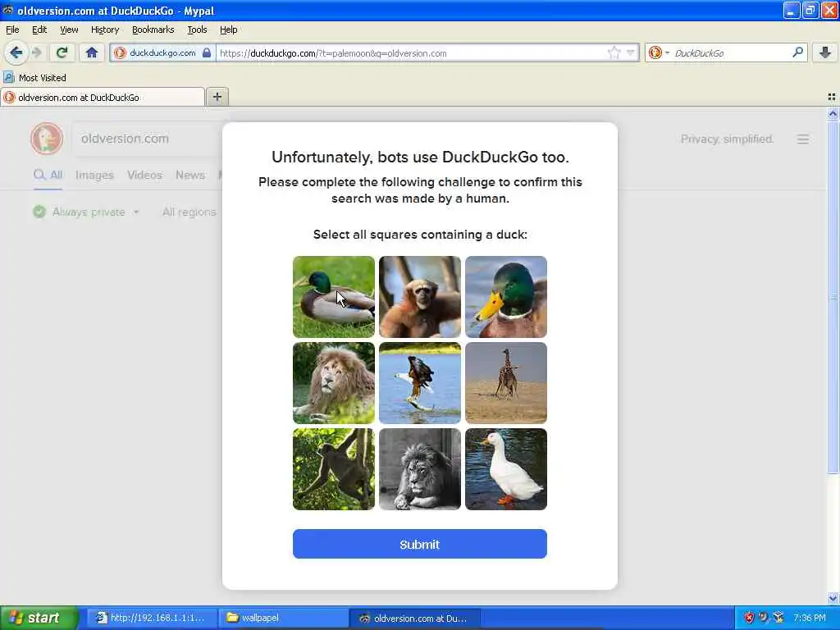Bookmark this page with the star icon
This screenshot has width=840, height=630.
[614, 52]
